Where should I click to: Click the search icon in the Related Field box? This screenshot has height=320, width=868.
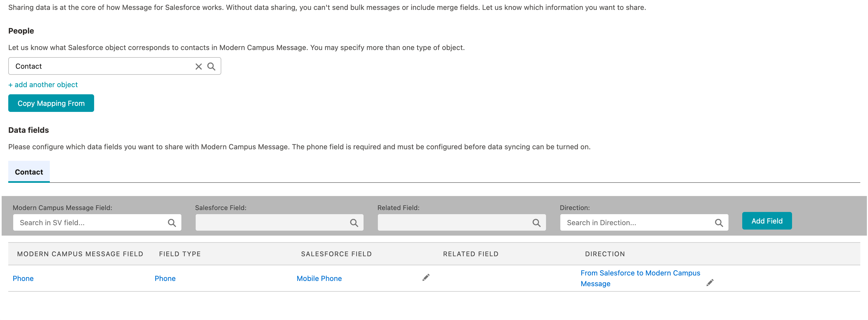(x=536, y=222)
